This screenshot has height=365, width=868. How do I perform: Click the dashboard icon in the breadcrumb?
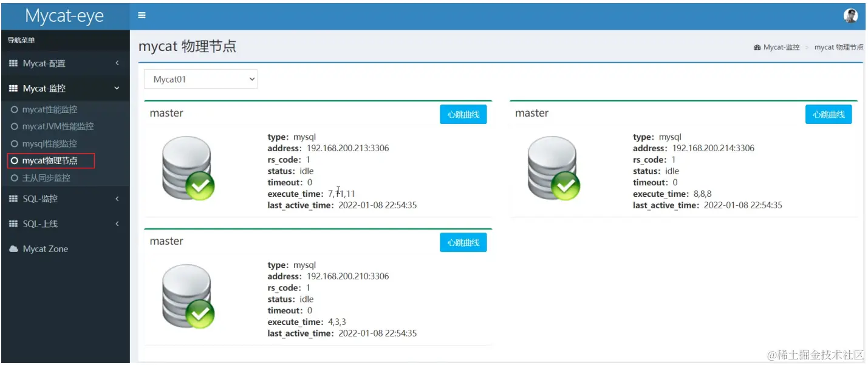click(x=757, y=47)
